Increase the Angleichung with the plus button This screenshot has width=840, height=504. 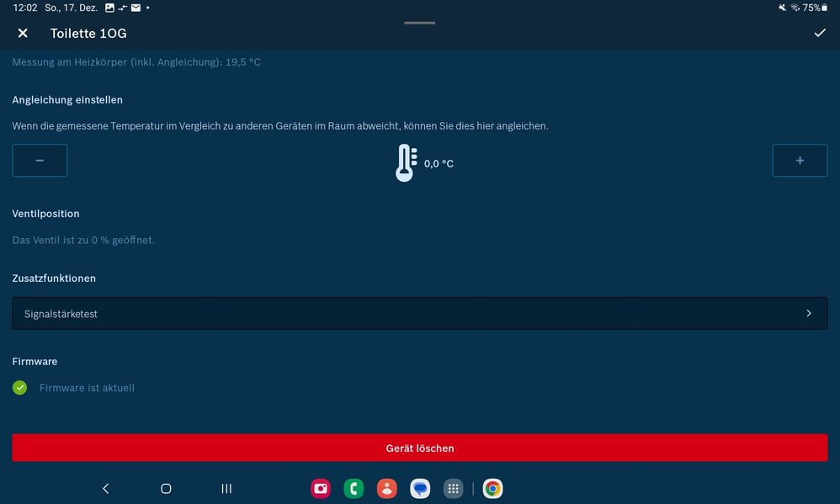(800, 160)
